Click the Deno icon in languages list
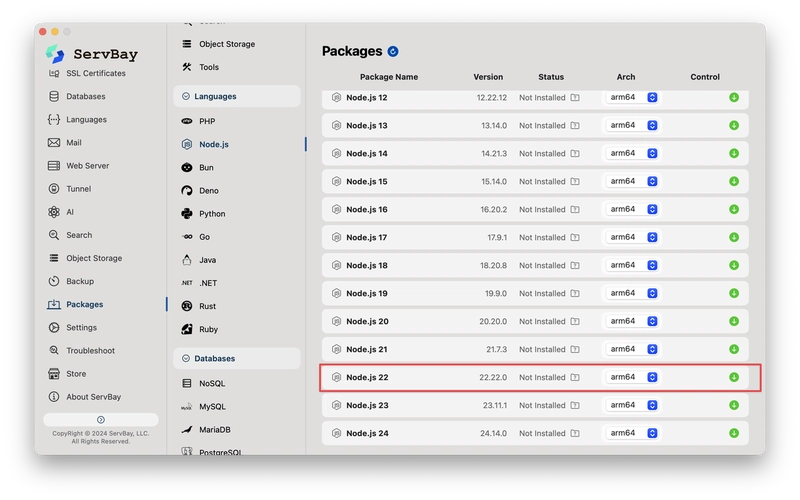800x500 pixels. 187,191
